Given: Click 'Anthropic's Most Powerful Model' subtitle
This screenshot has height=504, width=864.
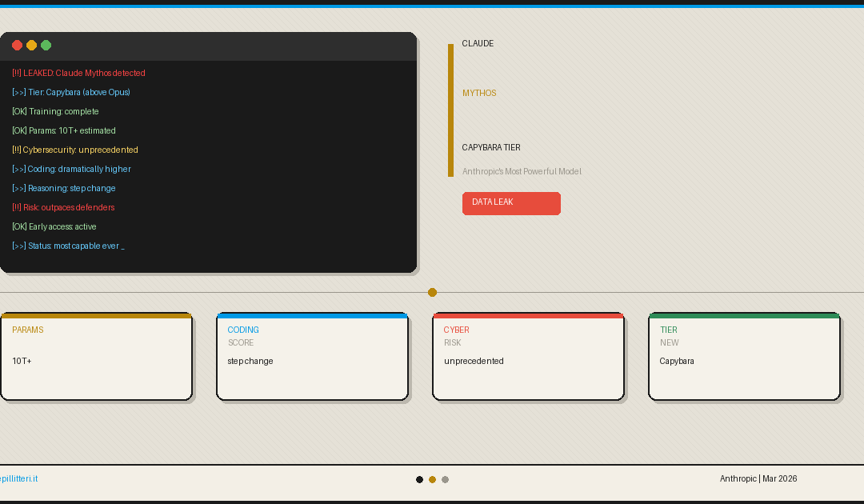Looking at the screenshot, I should tap(522, 171).
